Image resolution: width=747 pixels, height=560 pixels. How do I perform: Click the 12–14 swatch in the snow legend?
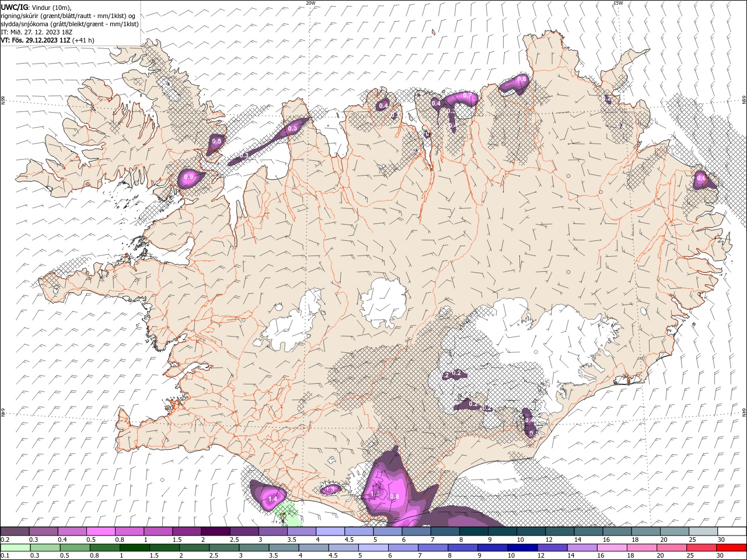coord(558,531)
